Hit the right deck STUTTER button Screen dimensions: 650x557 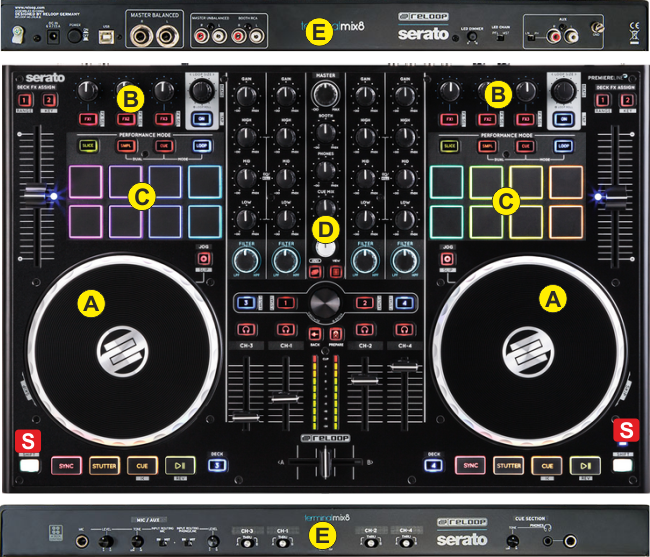[509, 465]
